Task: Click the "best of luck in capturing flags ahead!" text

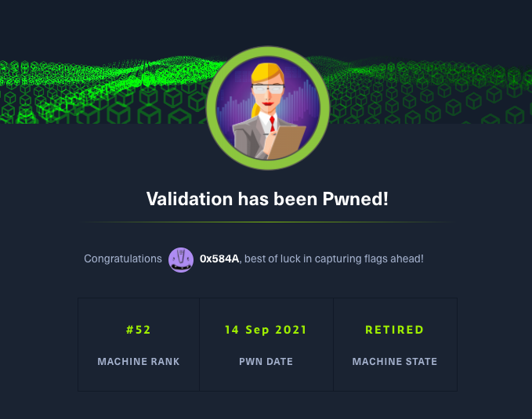Action: [334, 259]
